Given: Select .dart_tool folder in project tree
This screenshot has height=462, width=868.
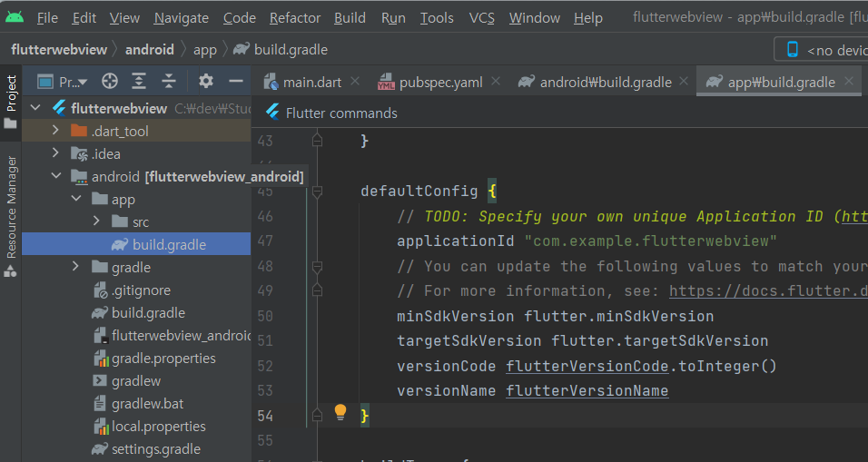Looking at the screenshot, I should click(136, 131).
